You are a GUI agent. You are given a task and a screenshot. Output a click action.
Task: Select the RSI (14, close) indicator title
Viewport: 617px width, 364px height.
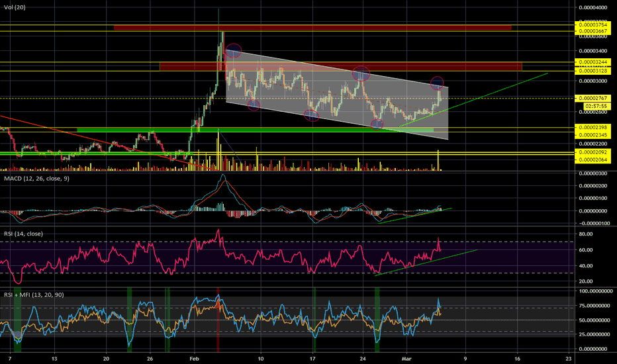click(x=24, y=234)
